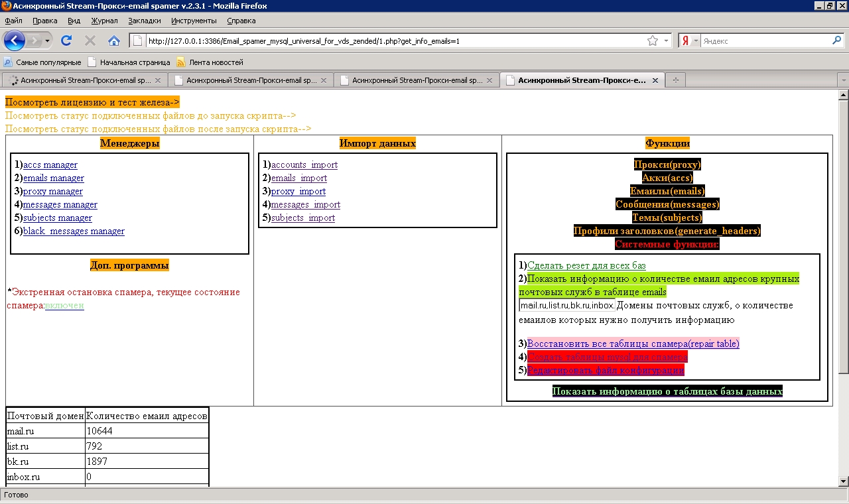849x504 pixels.
Task: Close the second browser tab
Action: (x=324, y=80)
